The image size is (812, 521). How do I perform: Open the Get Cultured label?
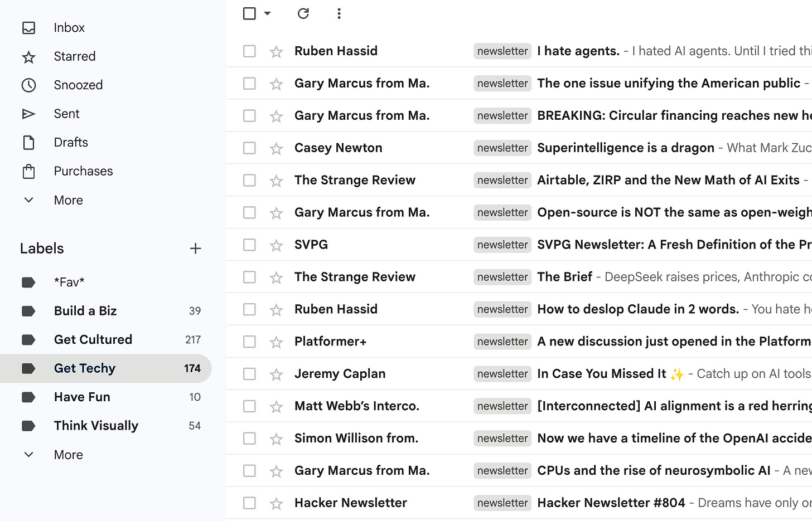coord(93,339)
